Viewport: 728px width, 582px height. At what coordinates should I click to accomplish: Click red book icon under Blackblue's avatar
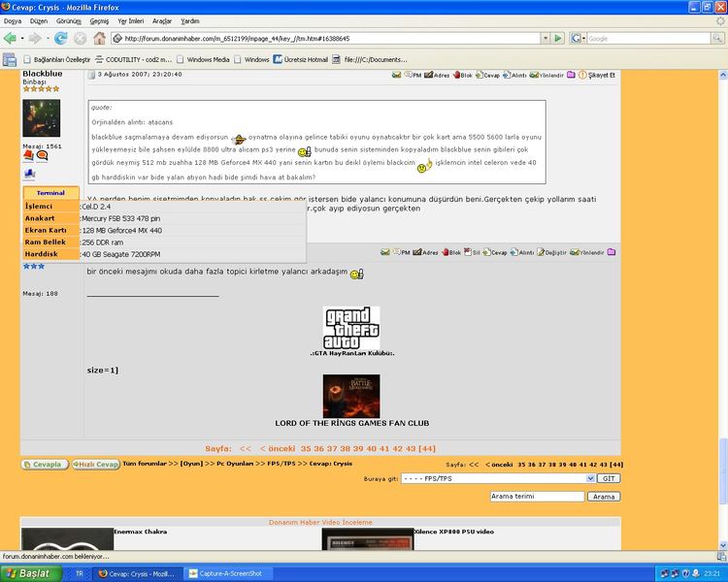tap(28, 156)
